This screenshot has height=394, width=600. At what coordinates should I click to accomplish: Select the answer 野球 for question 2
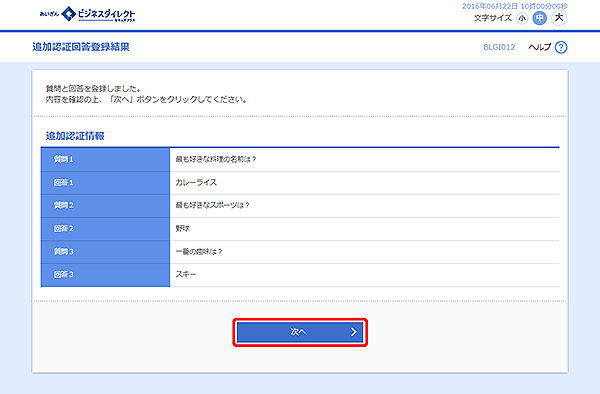183,228
